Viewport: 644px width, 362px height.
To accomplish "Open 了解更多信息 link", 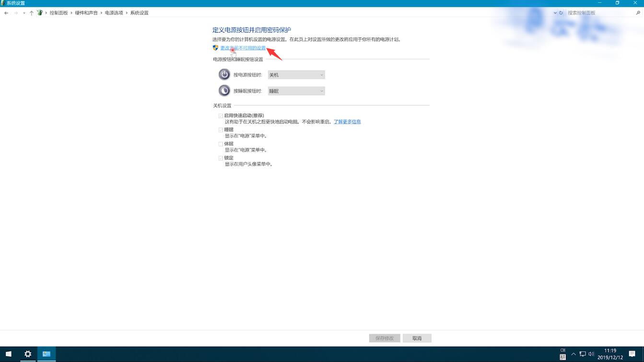I will click(x=347, y=122).
